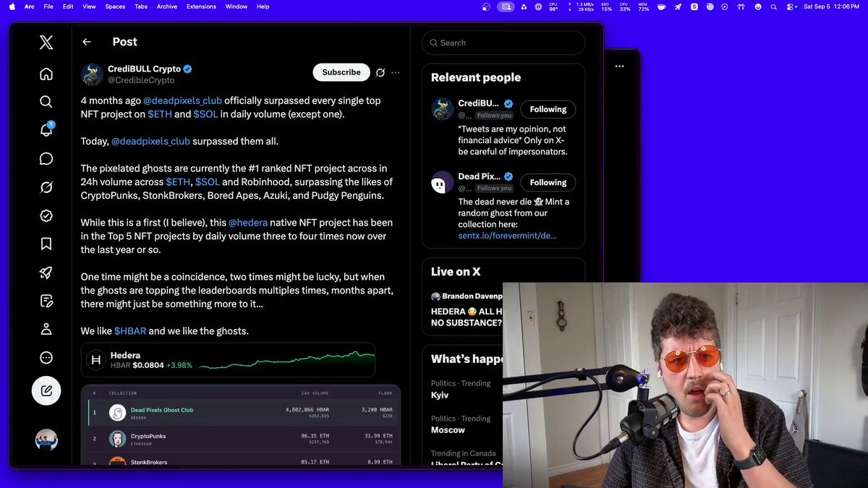
Task: Open the Tabs menu
Action: tap(141, 7)
